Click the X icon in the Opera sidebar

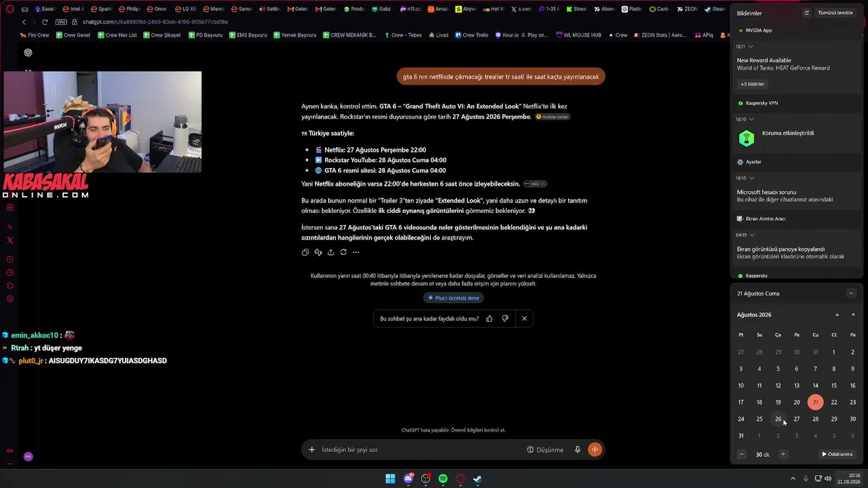tap(9, 240)
